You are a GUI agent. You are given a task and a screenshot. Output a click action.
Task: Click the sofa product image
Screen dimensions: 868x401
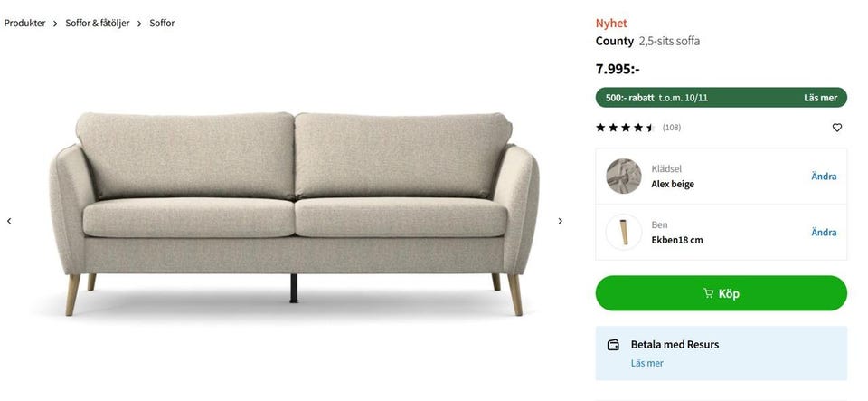click(x=294, y=214)
